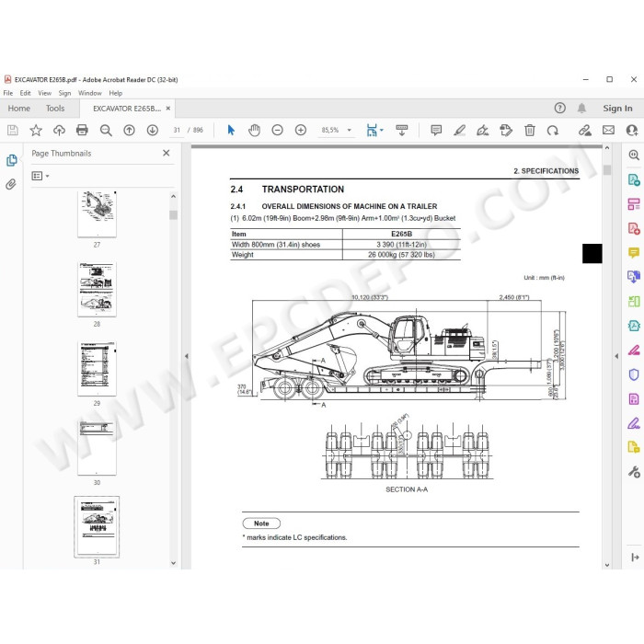
Task: Rotate the page view
Action: coord(552,131)
